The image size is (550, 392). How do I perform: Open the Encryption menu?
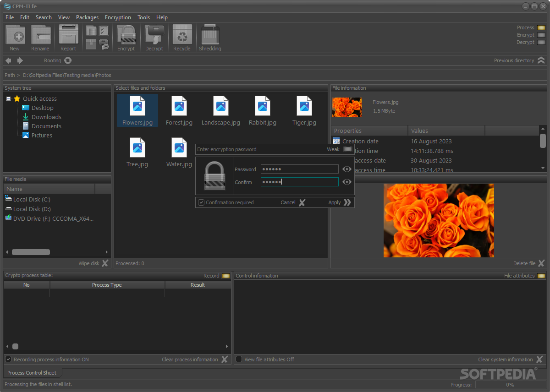click(x=118, y=17)
